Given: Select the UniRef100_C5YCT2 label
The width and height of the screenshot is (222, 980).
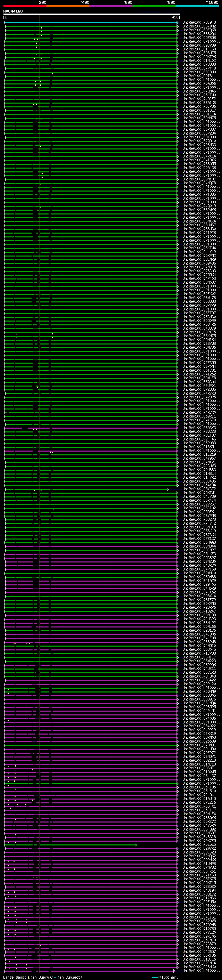Looking at the screenshot, I should click(199, 489).
